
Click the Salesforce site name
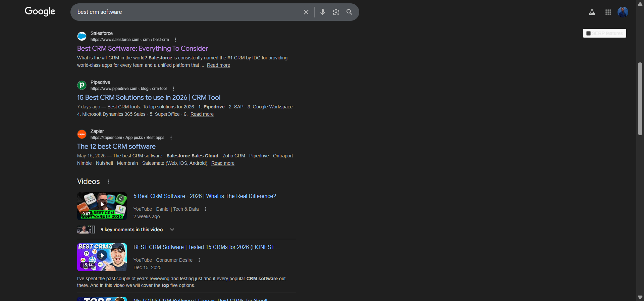coord(102,33)
